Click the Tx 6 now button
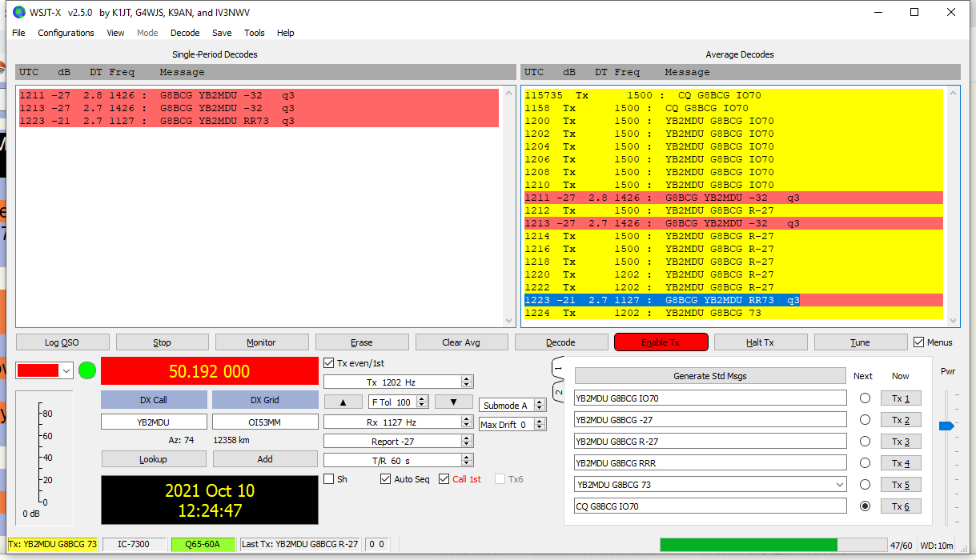Image resolution: width=976 pixels, height=560 pixels. (x=901, y=506)
